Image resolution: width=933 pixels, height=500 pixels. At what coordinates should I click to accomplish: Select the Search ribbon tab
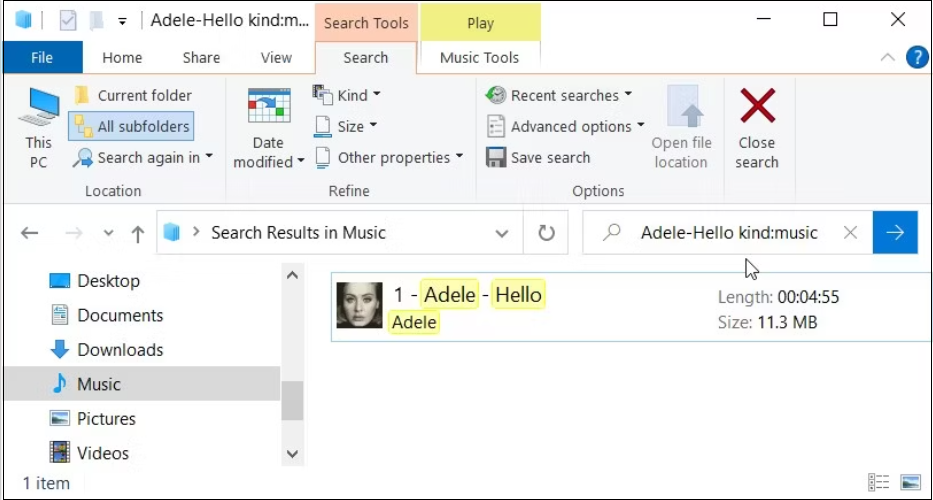click(365, 58)
